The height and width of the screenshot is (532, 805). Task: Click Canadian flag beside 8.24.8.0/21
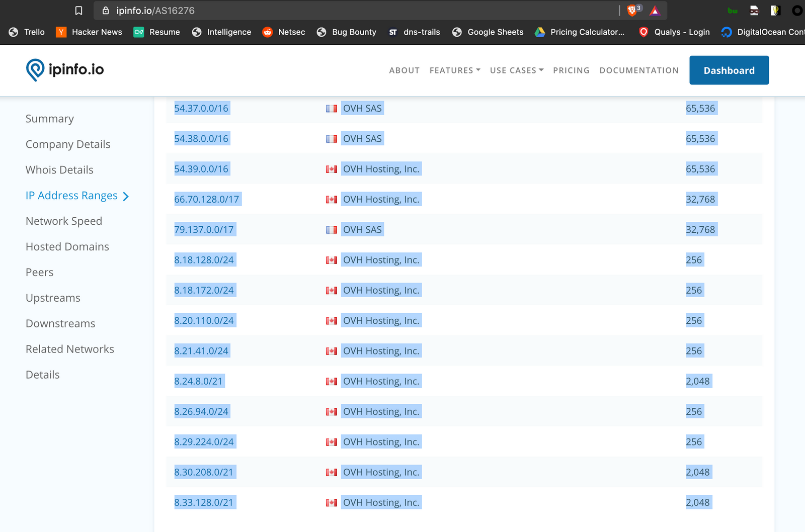[x=332, y=382]
